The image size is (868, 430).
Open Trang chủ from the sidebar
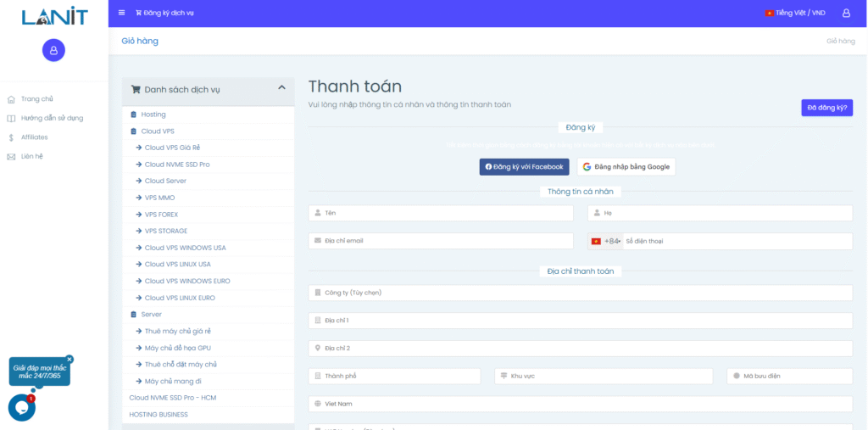(36, 99)
